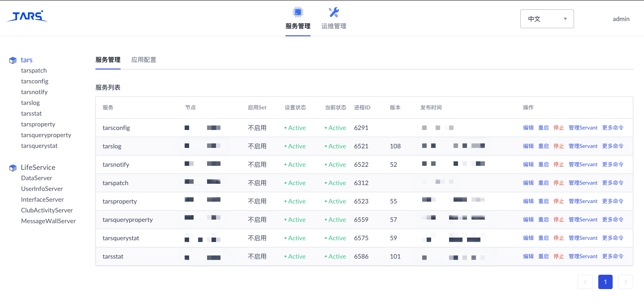The image size is (644, 307).
Task: Click 重启 for tarsproperty row
Action: pos(544,201)
